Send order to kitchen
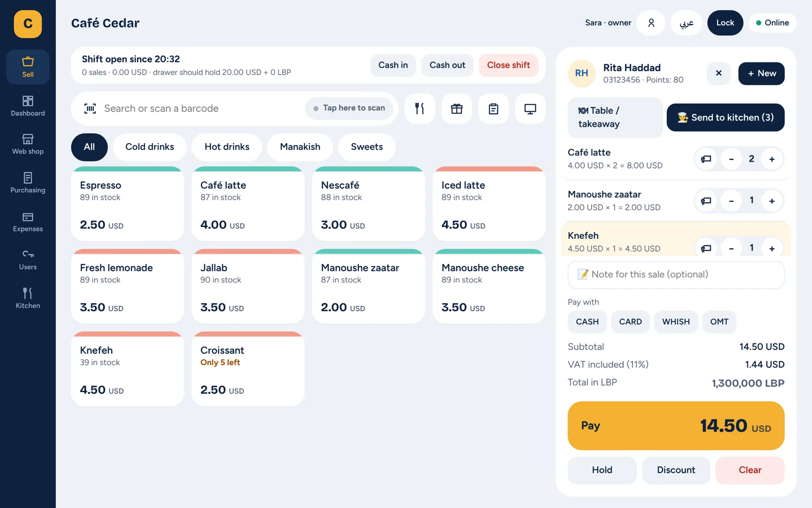Screen dimensions: 812x508 pyautogui.click(x=725, y=117)
